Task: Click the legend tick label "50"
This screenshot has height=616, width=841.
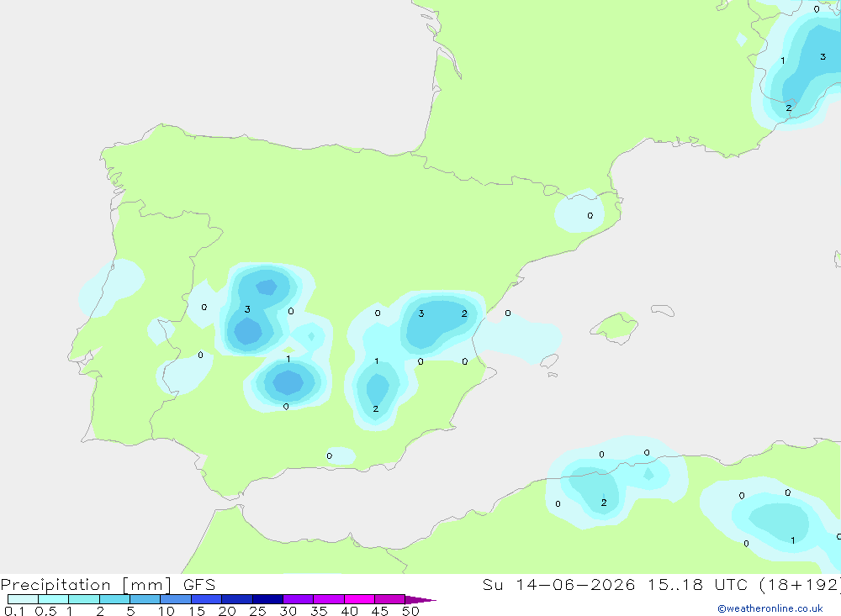Action: point(411,611)
